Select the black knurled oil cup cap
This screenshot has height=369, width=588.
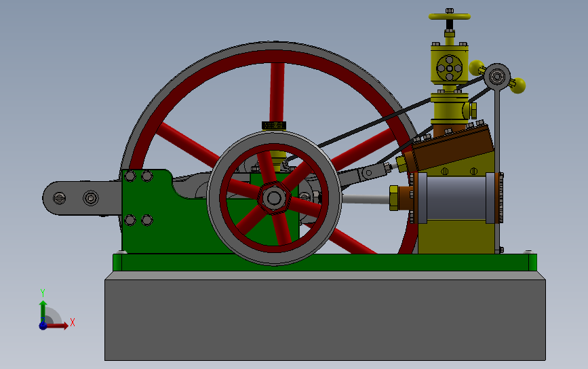click(274, 125)
